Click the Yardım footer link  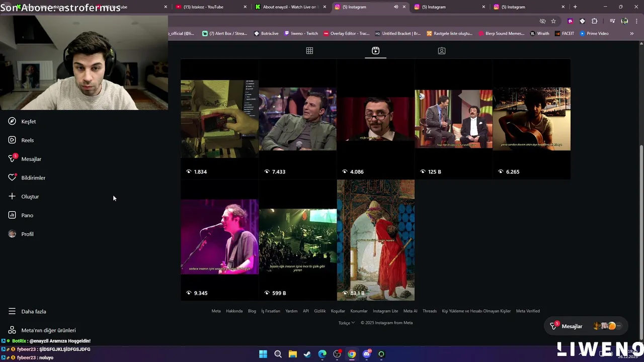[x=291, y=311]
